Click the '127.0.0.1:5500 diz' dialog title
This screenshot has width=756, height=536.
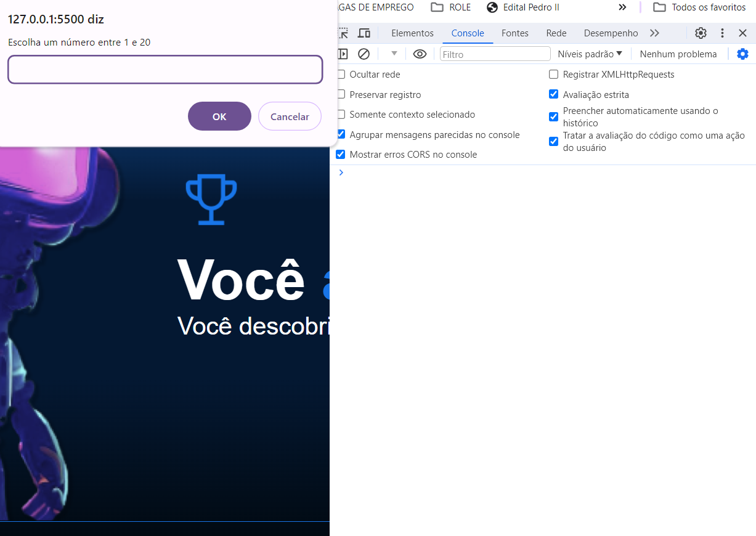pos(55,19)
